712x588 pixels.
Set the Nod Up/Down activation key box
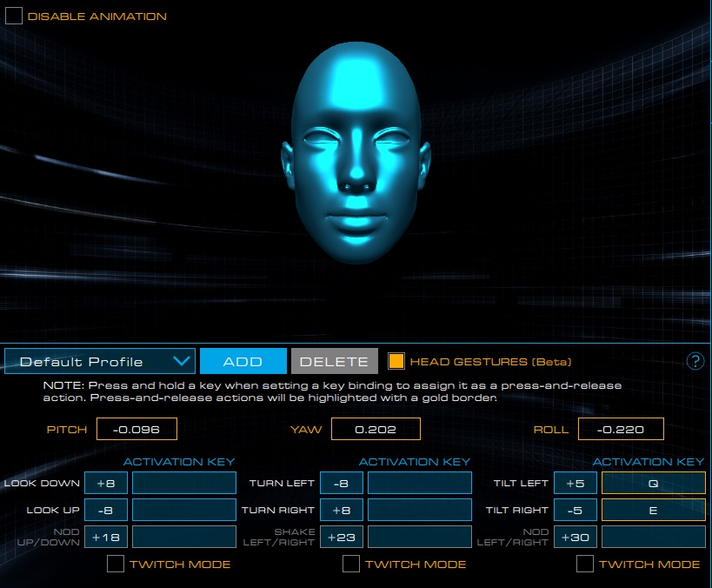click(184, 537)
